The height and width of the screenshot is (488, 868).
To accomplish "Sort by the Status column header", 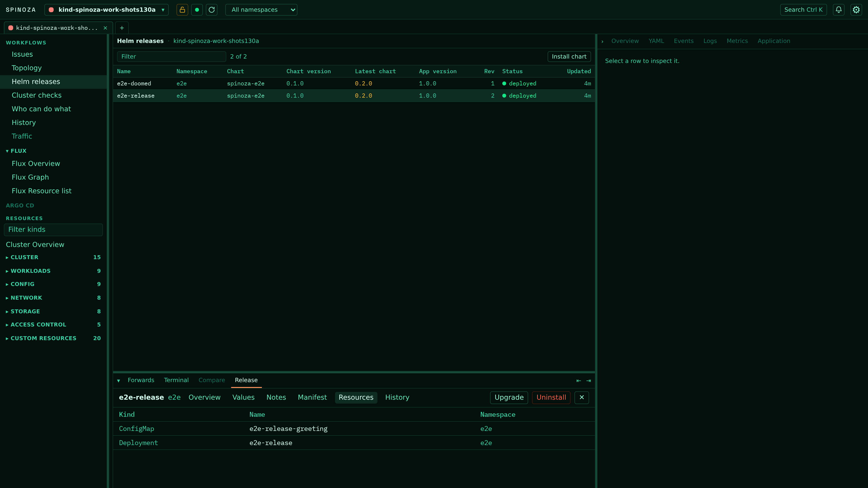I will 512,71.
